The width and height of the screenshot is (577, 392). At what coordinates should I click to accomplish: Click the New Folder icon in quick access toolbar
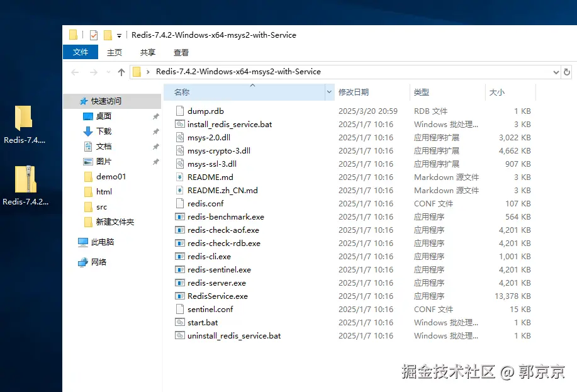click(108, 35)
